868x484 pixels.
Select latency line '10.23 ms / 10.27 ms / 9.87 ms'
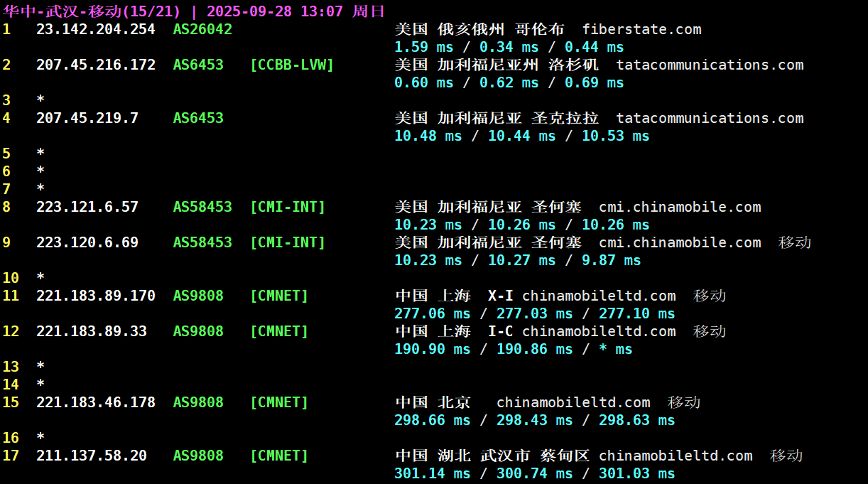pyautogui.click(x=518, y=260)
